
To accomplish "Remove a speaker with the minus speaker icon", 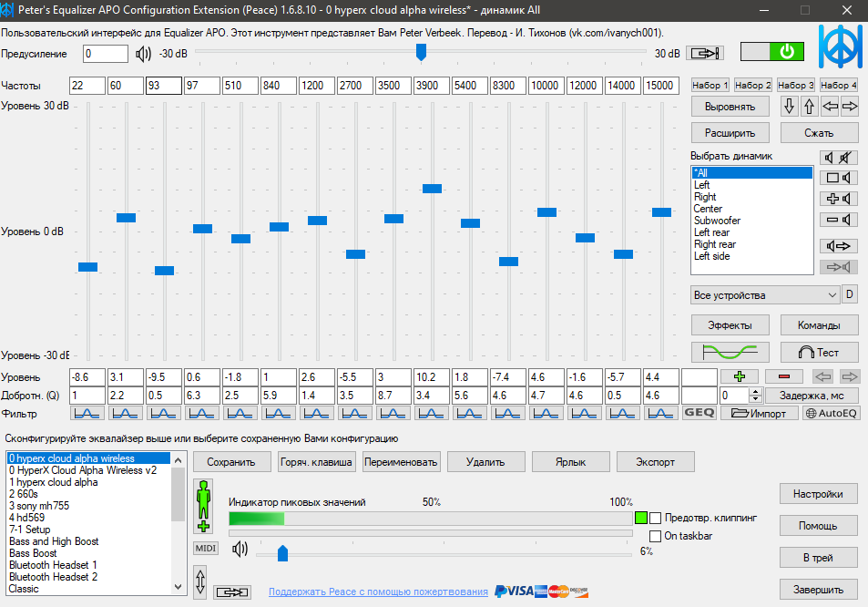I will [838, 220].
